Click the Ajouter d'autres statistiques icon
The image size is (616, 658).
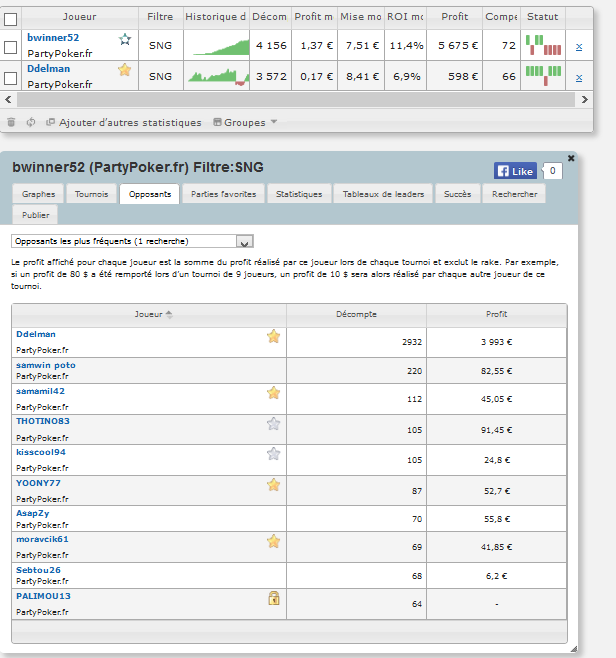[x=50, y=122]
